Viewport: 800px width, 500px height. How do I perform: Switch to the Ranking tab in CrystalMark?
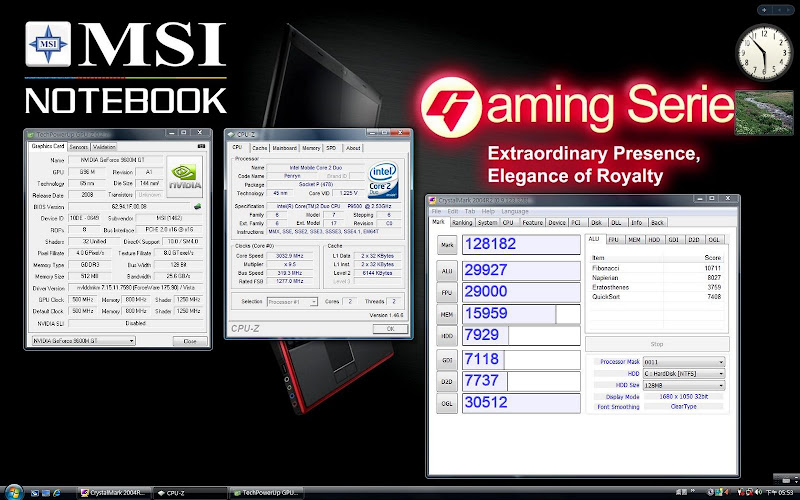click(x=462, y=222)
